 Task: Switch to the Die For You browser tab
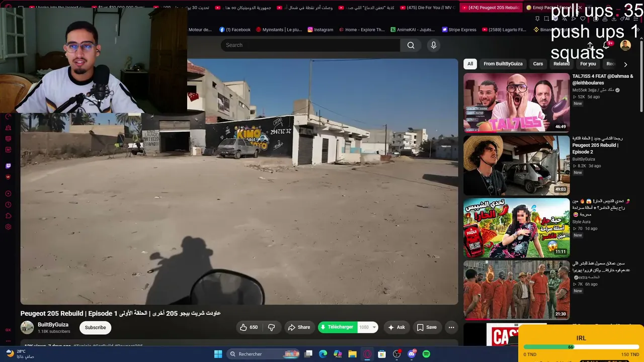pyautogui.click(x=427, y=8)
